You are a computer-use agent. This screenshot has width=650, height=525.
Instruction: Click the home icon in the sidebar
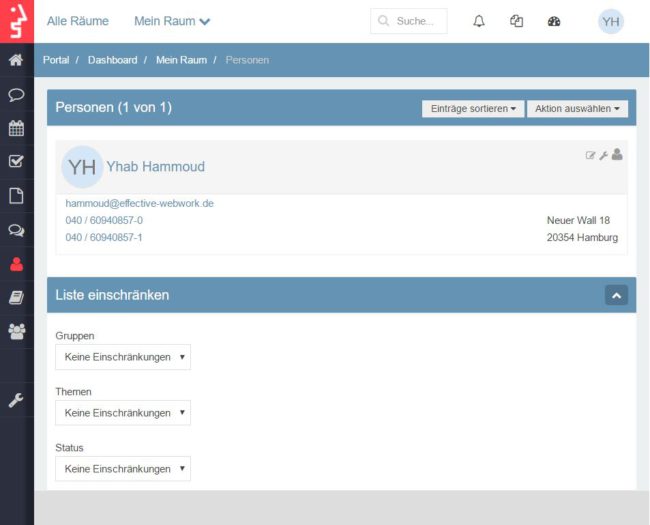pyautogui.click(x=16, y=60)
